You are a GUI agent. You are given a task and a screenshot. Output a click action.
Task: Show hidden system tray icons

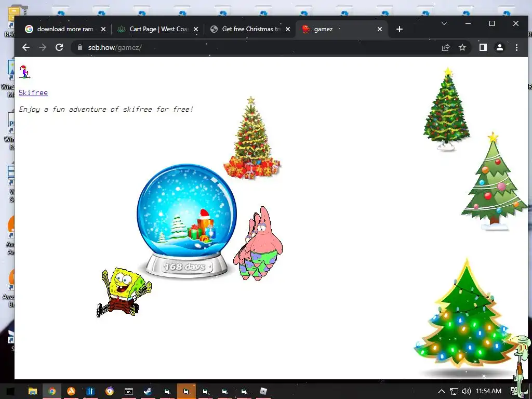click(x=441, y=391)
